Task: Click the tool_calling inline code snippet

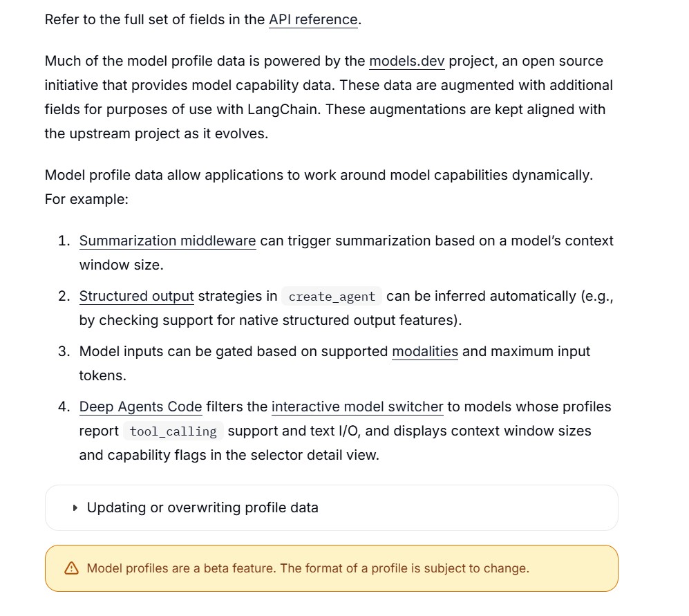Action: (x=173, y=431)
